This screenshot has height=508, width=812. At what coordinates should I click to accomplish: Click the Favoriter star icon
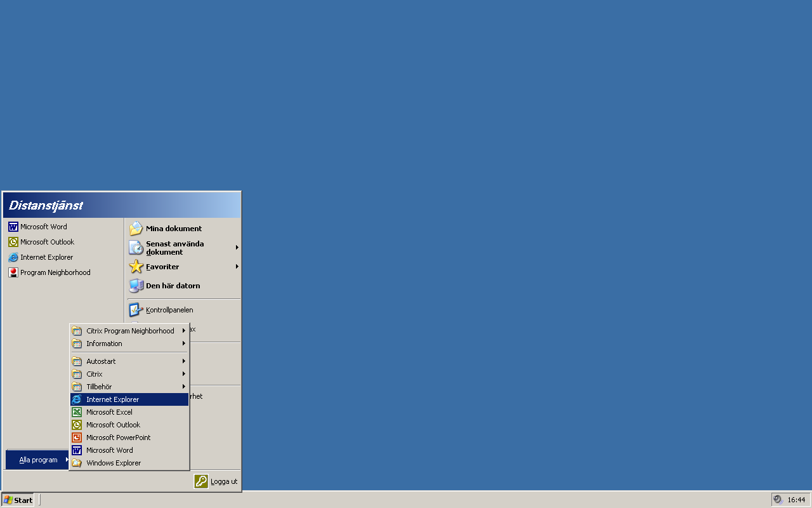coord(136,267)
